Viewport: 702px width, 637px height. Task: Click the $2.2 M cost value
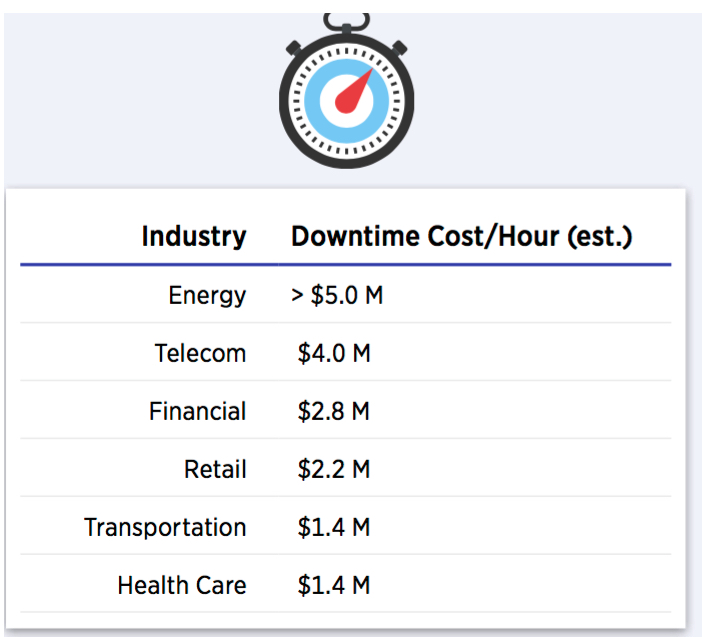[334, 469]
